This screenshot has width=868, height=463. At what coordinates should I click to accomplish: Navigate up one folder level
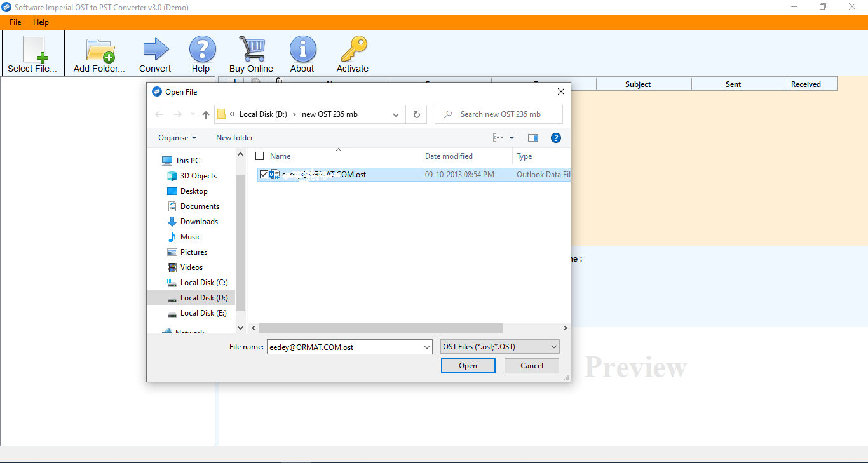tap(205, 114)
